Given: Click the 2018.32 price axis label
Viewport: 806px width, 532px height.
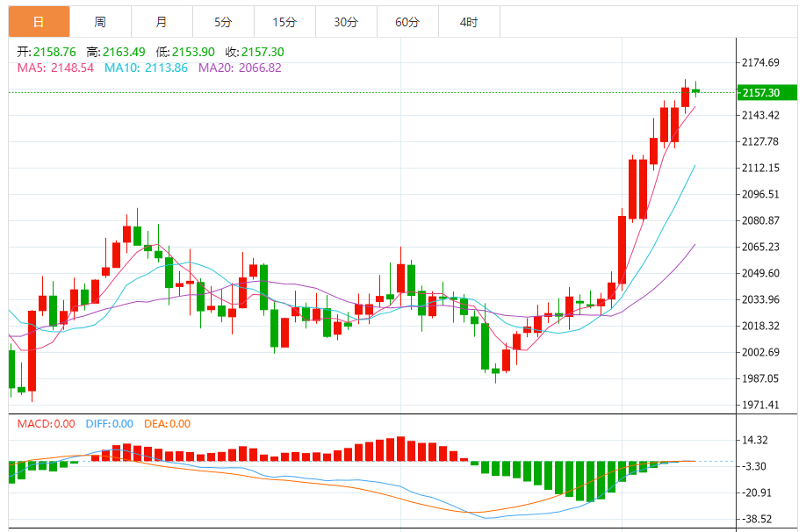Looking at the screenshot, I should click(x=760, y=326).
